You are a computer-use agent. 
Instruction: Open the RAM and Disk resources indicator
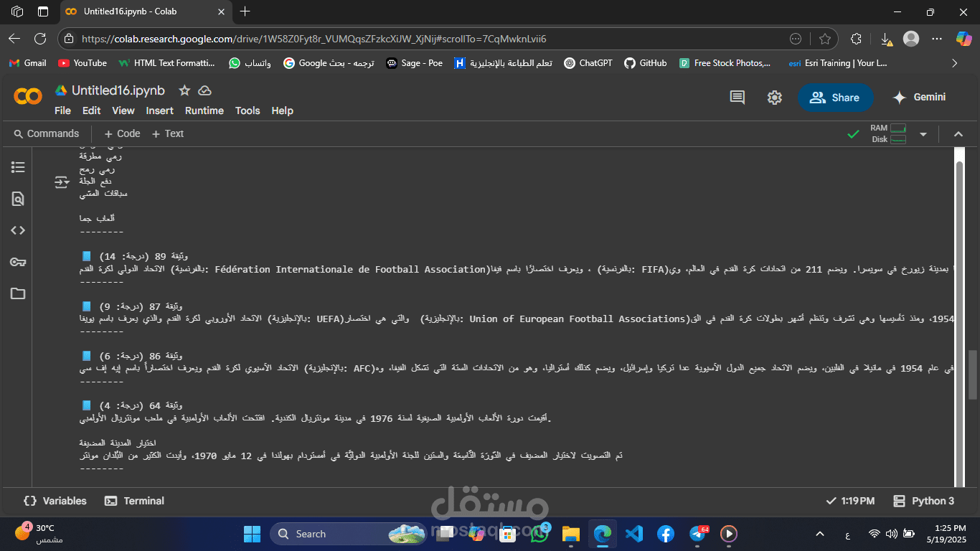(888, 133)
